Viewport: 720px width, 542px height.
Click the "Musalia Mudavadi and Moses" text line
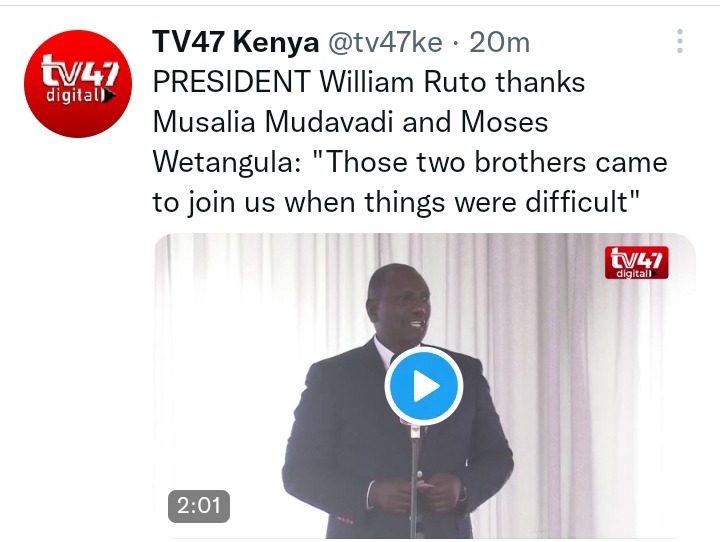[350, 122]
